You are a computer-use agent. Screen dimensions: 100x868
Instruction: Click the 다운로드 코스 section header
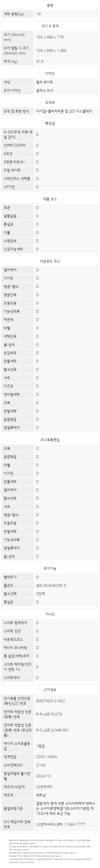click(50, 261)
